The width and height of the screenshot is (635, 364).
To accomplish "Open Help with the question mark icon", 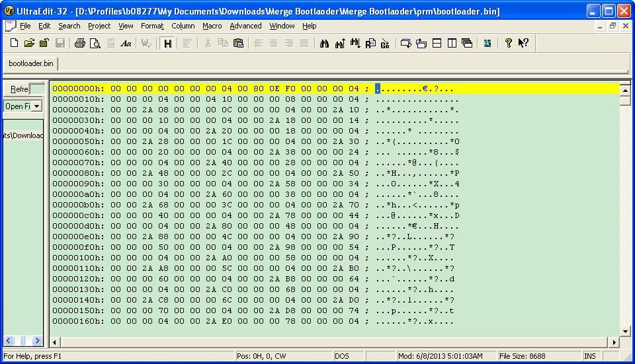I will click(508, 43).
